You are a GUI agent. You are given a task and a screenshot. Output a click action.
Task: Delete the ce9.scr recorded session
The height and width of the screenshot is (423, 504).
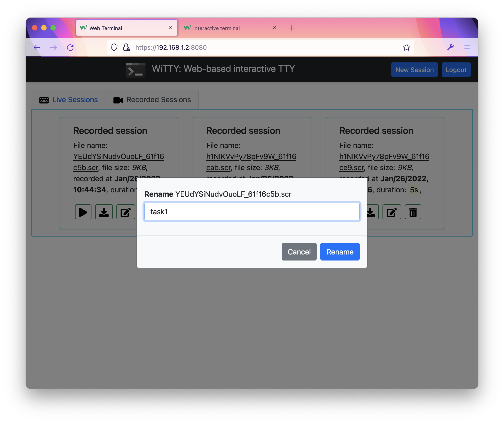(x=413, y=212)
